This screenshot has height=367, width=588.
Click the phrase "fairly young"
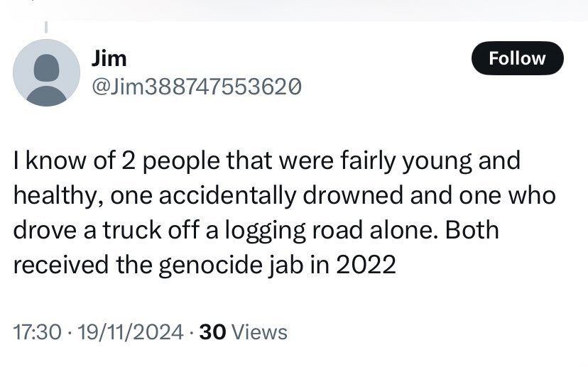tap(398, 161)
